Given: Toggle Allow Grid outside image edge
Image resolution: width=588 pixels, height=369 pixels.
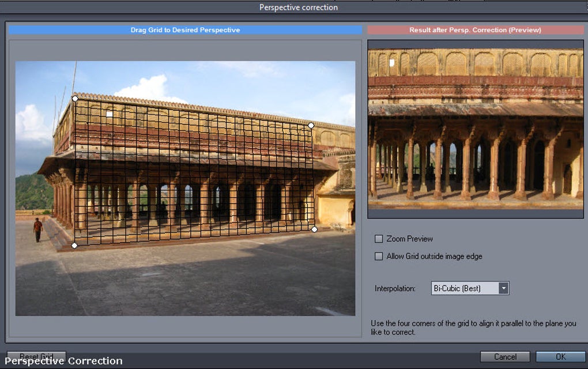Looking at the screenshot, I should coord(379,256).
